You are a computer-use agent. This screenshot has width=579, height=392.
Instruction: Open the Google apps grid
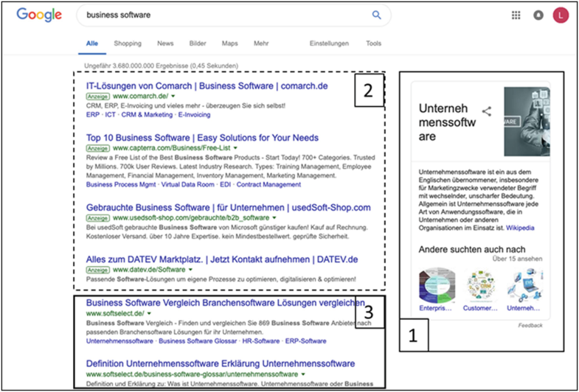[x=516, y=15]
